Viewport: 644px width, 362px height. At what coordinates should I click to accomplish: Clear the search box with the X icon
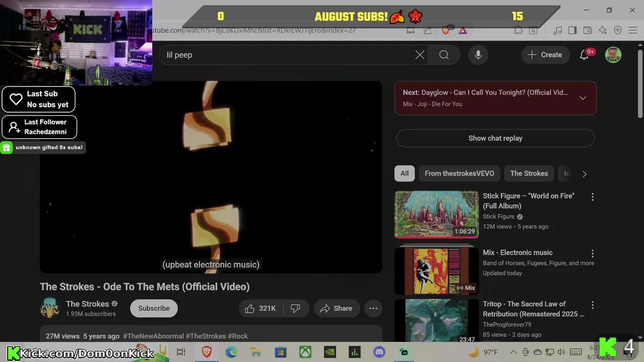click(420, 55)
